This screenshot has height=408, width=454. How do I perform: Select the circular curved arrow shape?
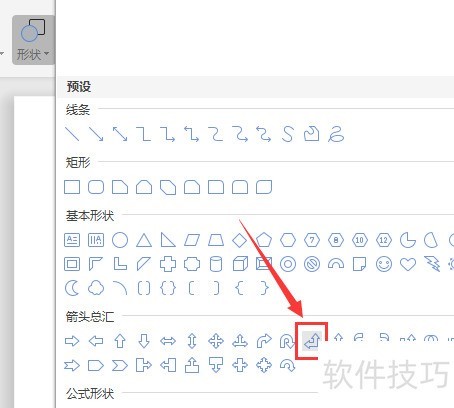click(x=288, y=365)
